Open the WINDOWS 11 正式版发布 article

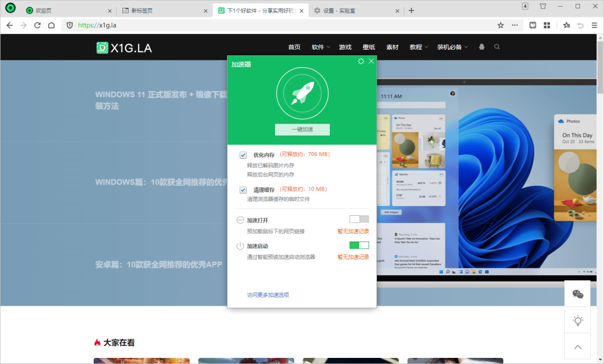point(161,100)
